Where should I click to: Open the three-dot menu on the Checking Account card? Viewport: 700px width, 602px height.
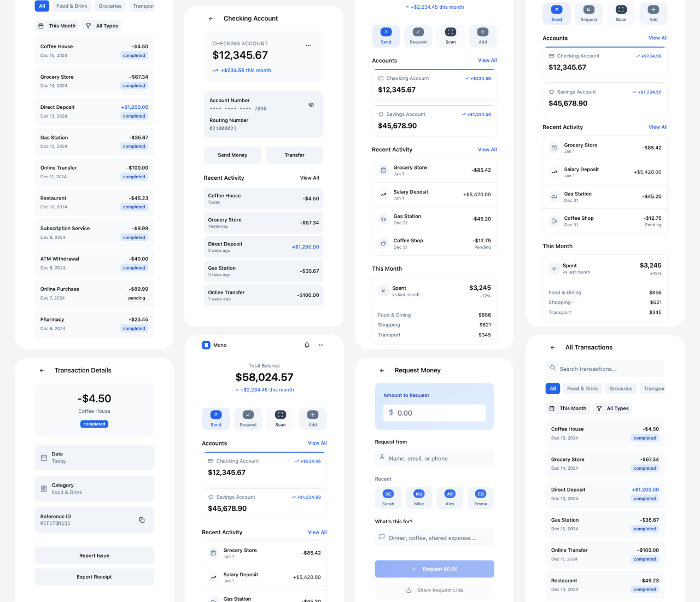point(308,45)
